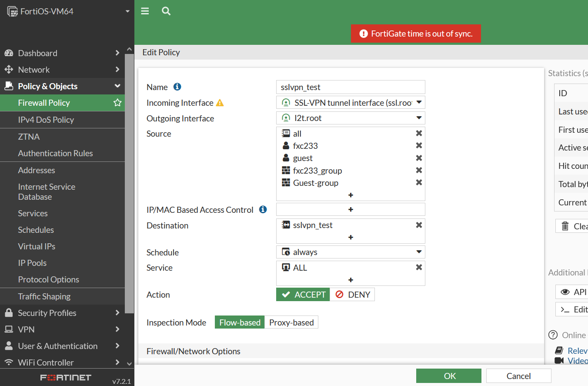
Task: Remove user fxc233 from Source
Action: click(x=419, y=145)
